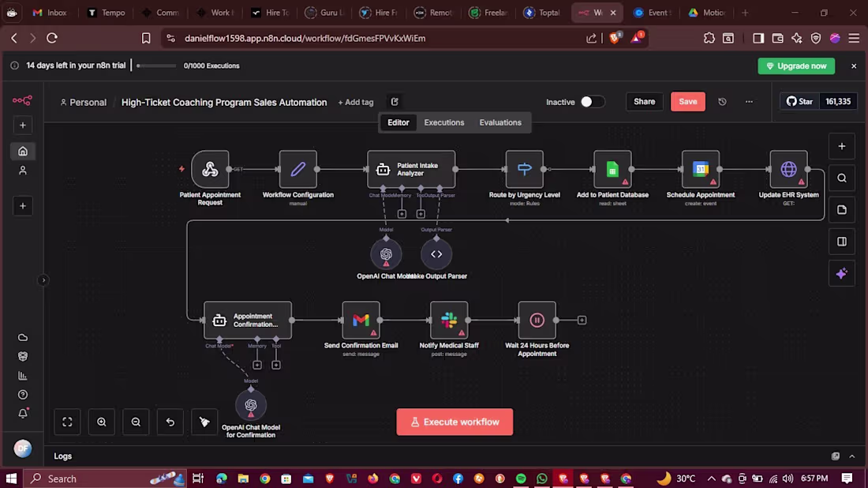Viewport: 868px width, 488px height.
Task: Open the Appointment Confirmation agent node
Action: coord(248,320)
